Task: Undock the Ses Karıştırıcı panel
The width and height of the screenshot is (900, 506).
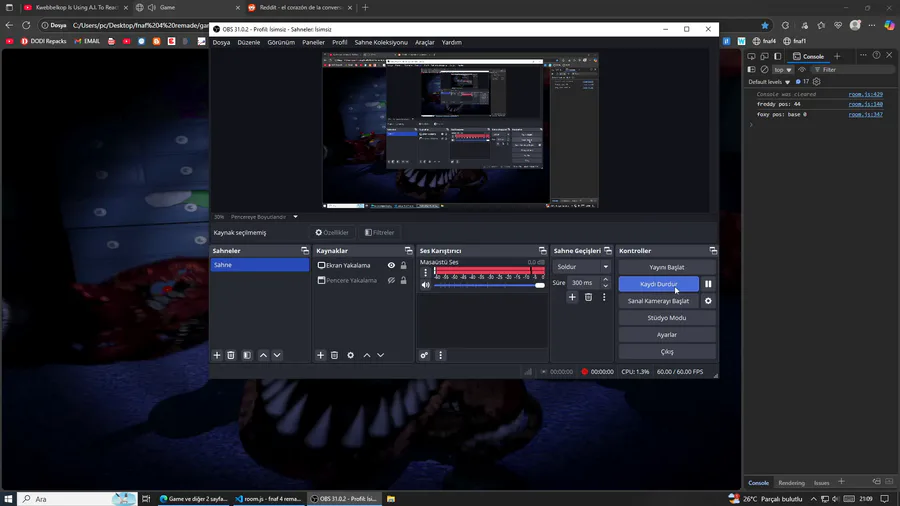Action: 542,251
